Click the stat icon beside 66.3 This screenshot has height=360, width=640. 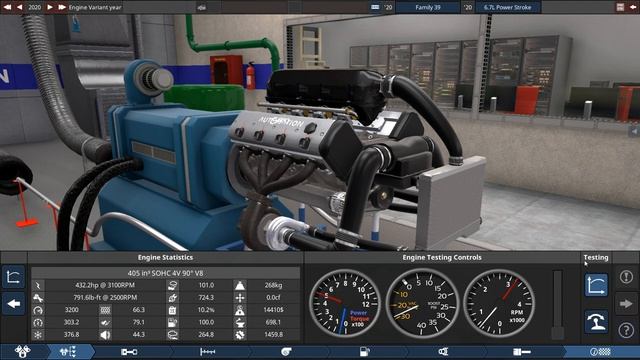(x=105, y=310)
